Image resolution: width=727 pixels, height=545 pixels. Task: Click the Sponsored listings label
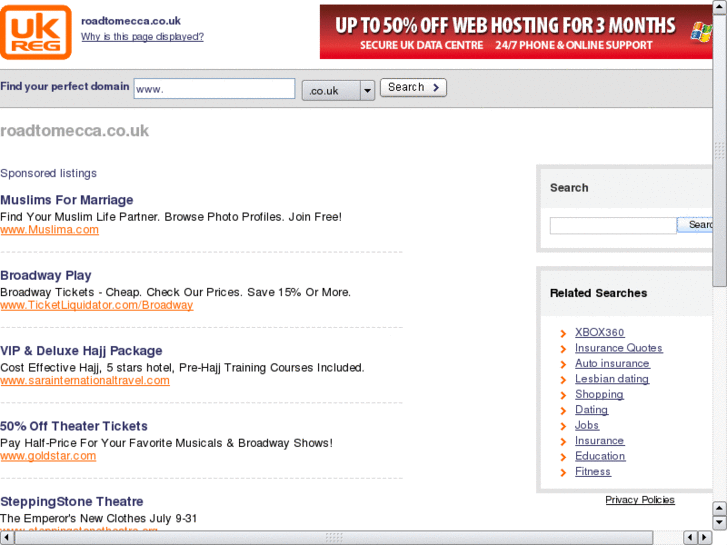pyautogui.click(x=48, y=173)
